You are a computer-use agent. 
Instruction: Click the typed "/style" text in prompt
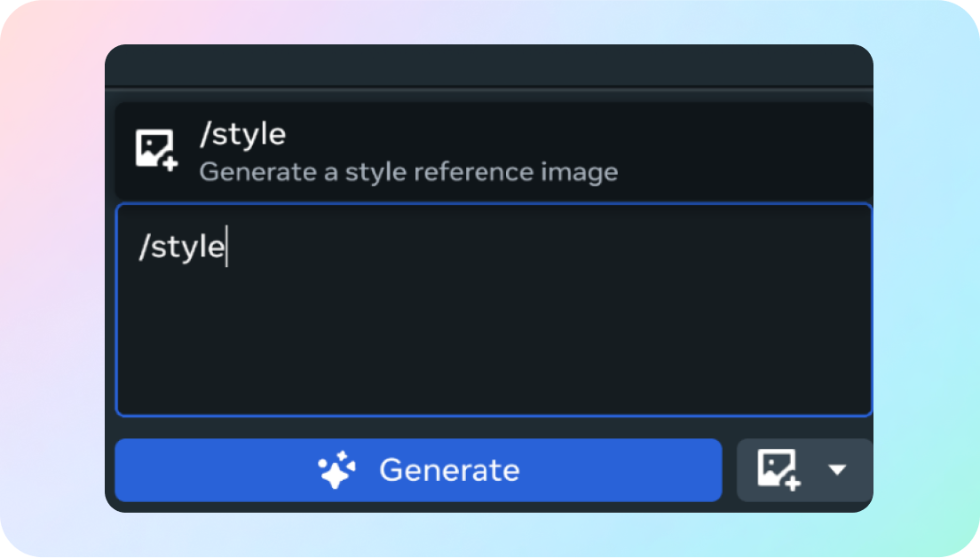181,248
